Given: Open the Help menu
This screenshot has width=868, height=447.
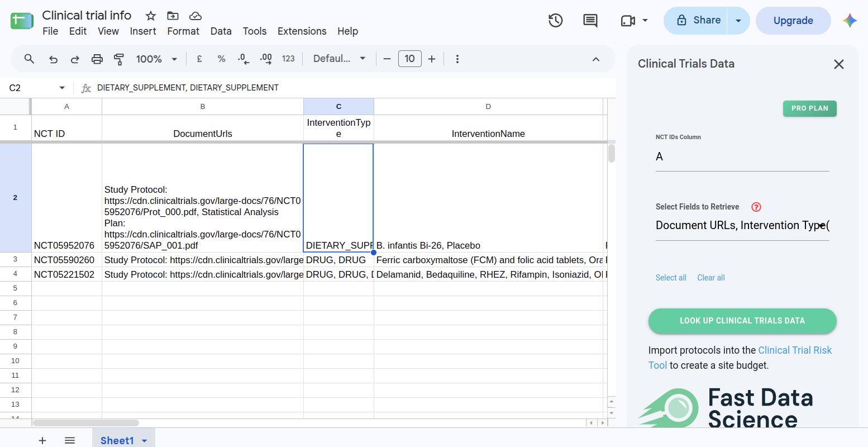Looking at the screenshot, I should [x=347, y=31].
